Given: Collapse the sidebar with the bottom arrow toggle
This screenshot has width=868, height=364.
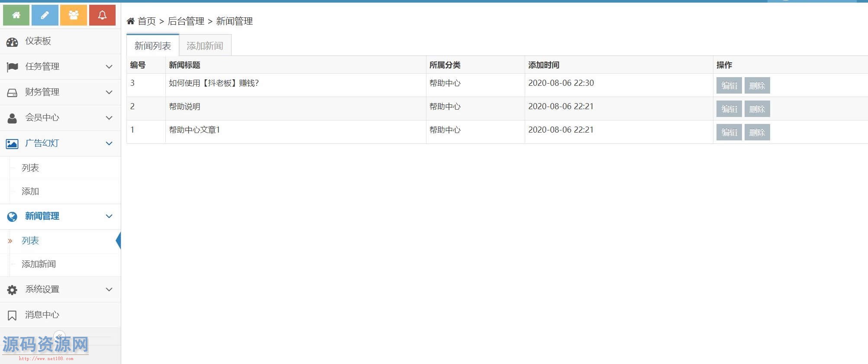Looking at the screenshot, I should tap(60, 336).
